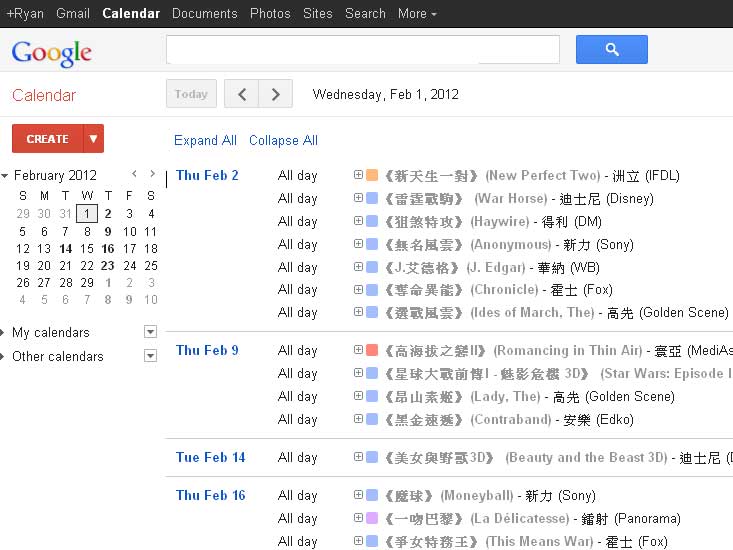Click the Expand All link
733x550 pixels.
click(205, 141)
